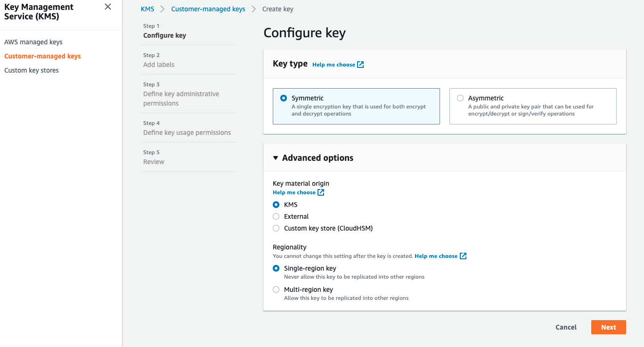Collapse the Advanced options section
The width and height of the screenshot is (644, 347).
(276, 158)
